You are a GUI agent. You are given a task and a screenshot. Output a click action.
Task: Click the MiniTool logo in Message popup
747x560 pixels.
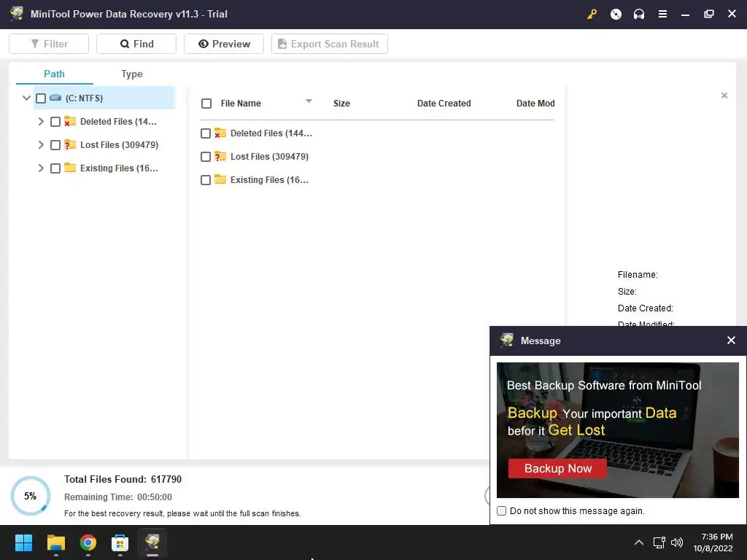[506, 341]
